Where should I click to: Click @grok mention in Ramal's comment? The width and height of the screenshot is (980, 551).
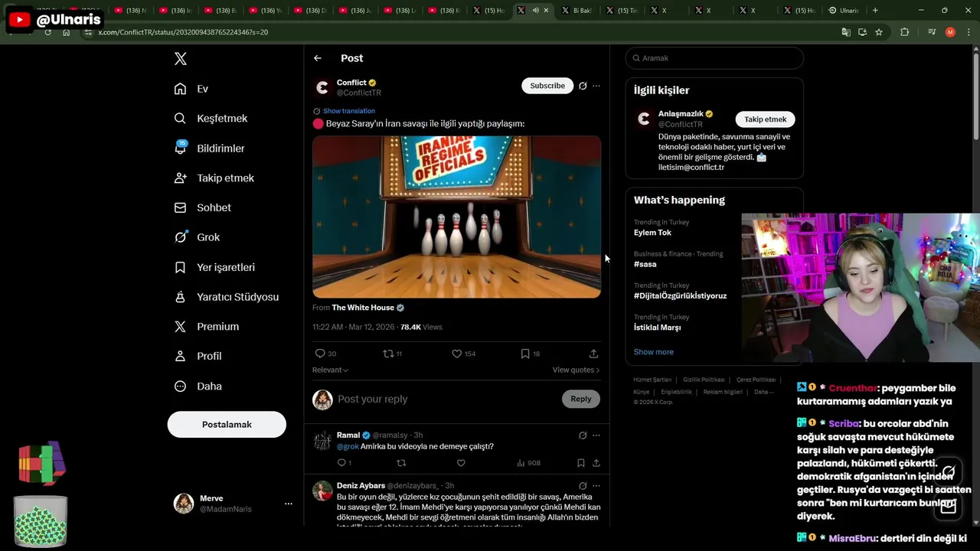click(348, 446)
